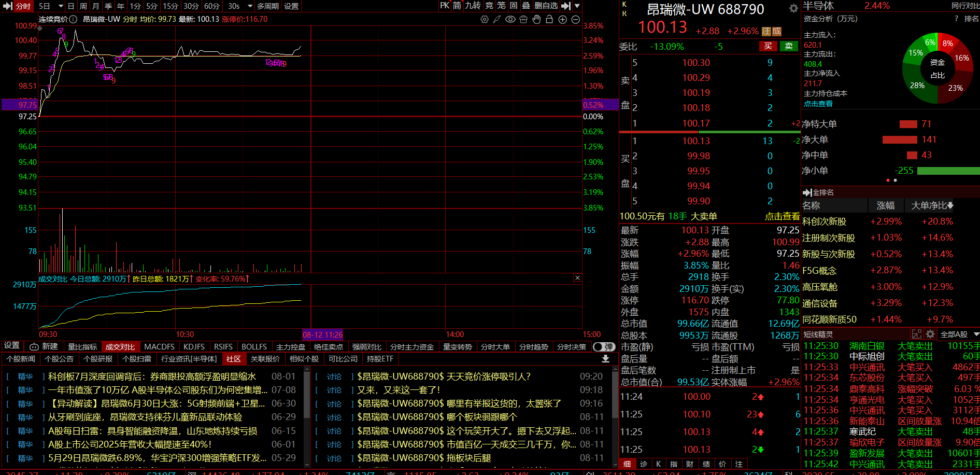The height and width of the screenshot is (475, 980).
Task: Click the page indicator dots below 净小单
Action: [891, 180]
